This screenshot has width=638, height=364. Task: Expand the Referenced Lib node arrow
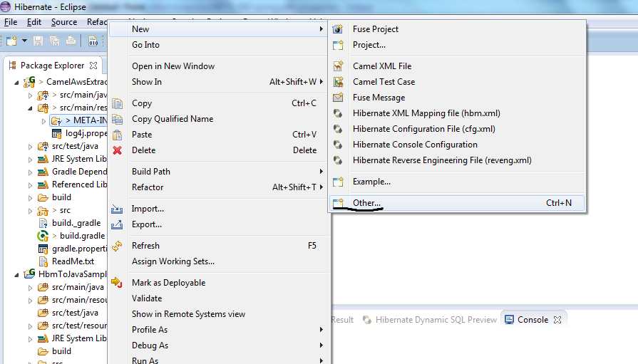[30, 185]
